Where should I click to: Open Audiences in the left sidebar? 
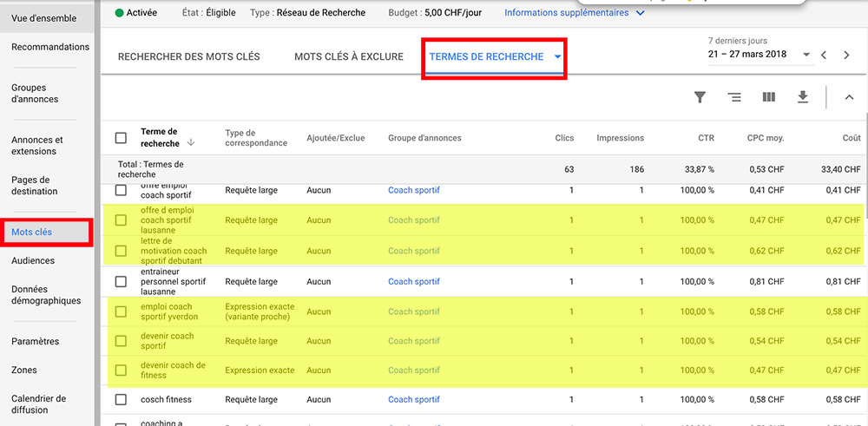coord(33,260)
